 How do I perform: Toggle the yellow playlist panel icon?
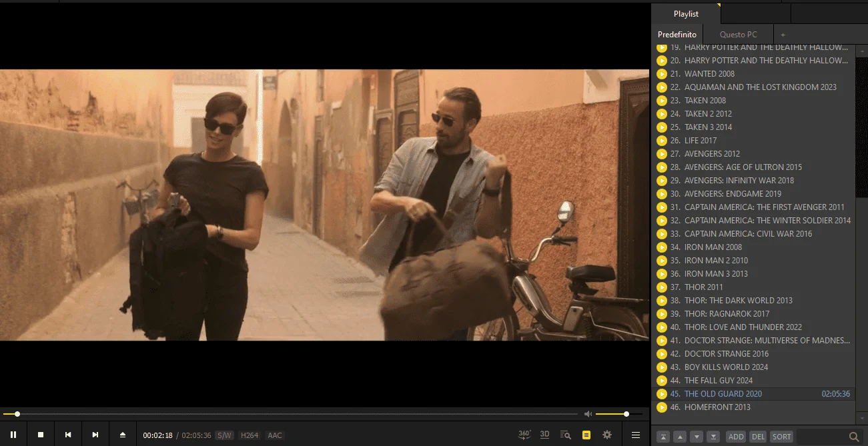coord(586,435)
